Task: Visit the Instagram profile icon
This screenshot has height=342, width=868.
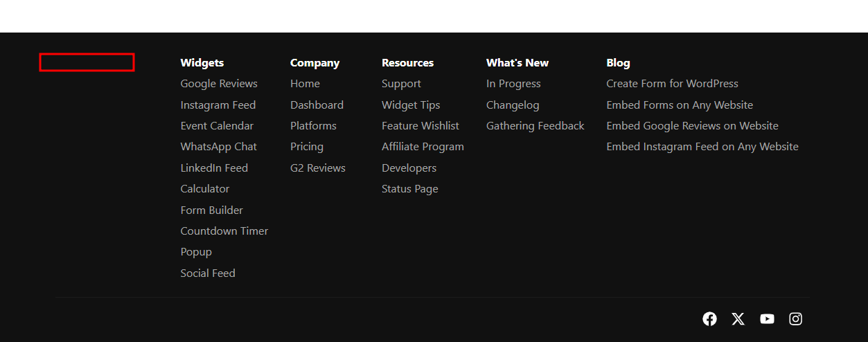Action: click(x=796, y=318)
